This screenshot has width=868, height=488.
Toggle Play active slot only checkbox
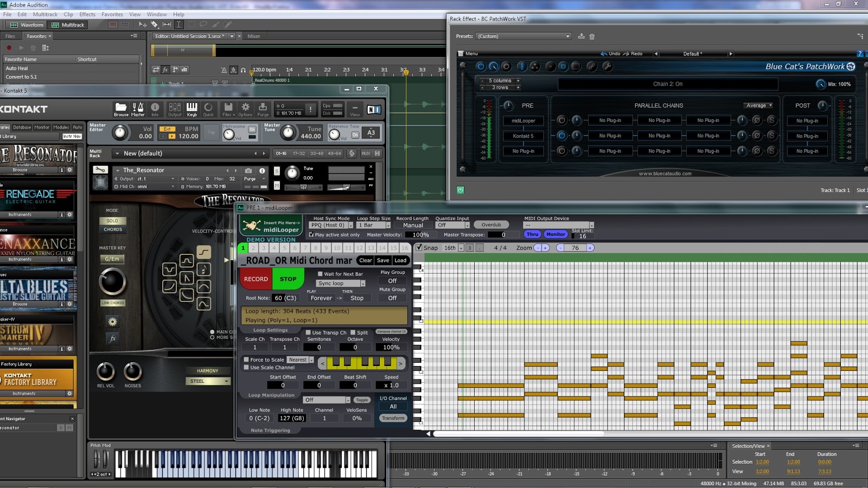311,235
